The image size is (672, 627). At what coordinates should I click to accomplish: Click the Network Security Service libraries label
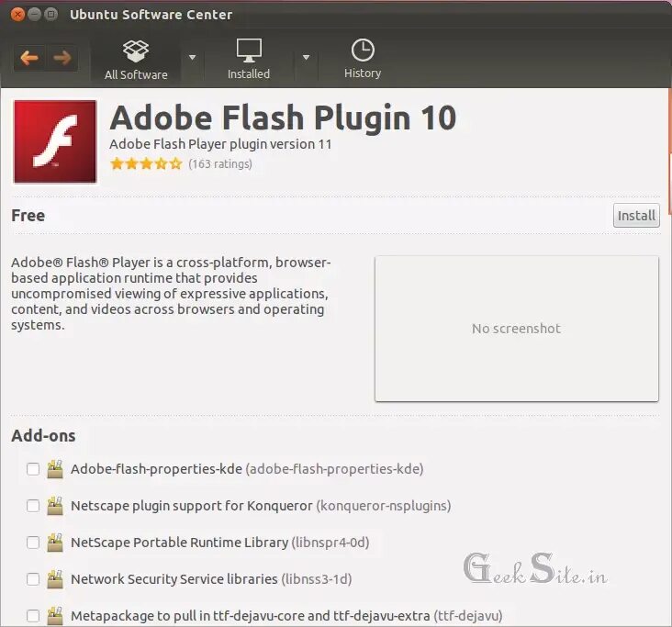coord(174,579)
